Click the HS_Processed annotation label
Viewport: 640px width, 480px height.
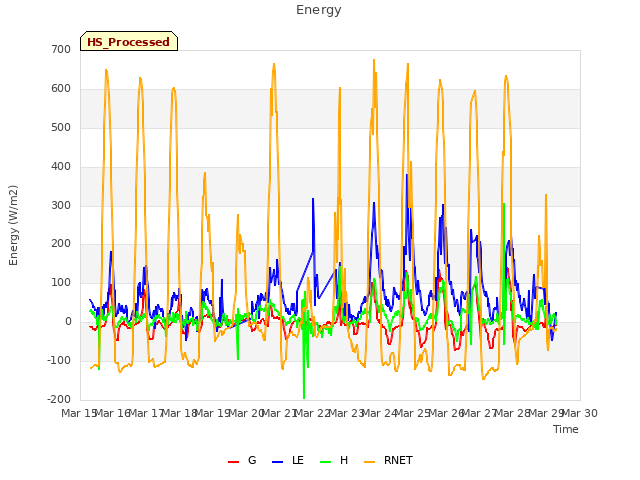pyautogui.click(x=129, y=41)
